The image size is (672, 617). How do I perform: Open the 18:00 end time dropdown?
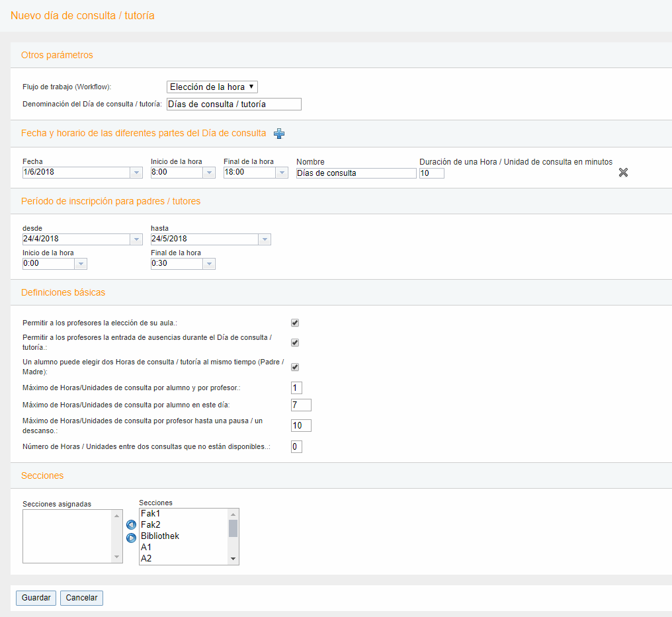click(x=282, y=172)
